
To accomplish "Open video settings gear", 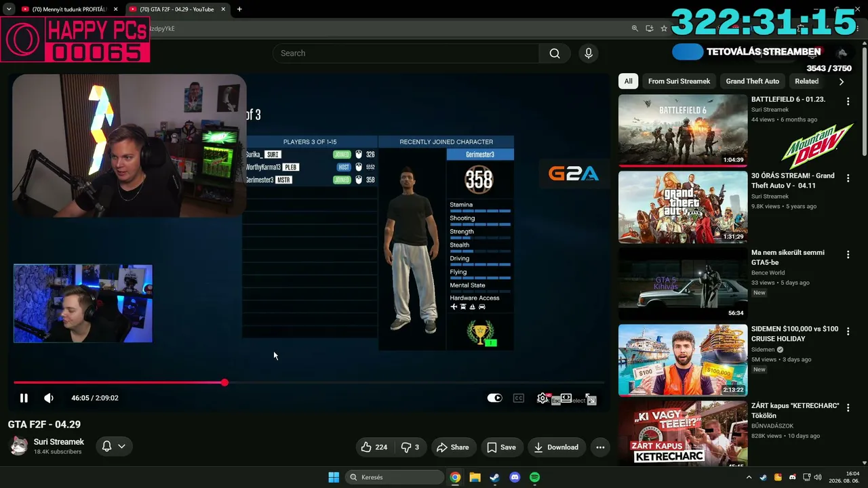I will [x=542, y=398].
